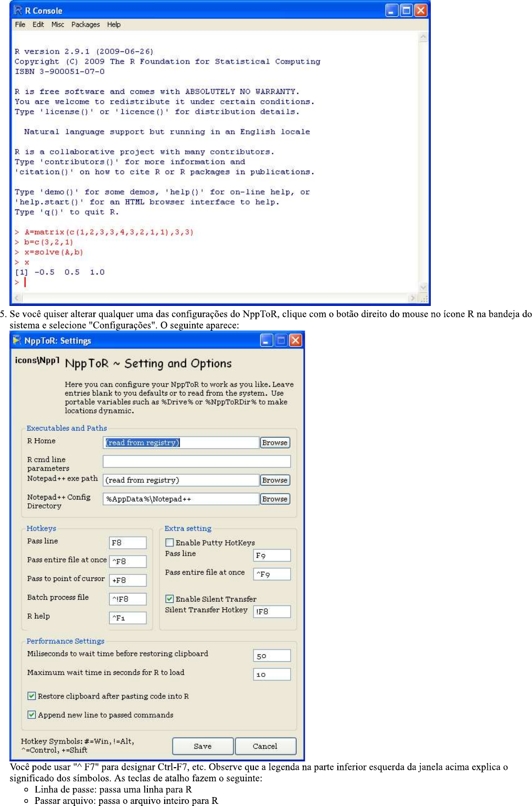Open the Packages menu
Viewport: 532px width, 806px height.
pos(86,24)
